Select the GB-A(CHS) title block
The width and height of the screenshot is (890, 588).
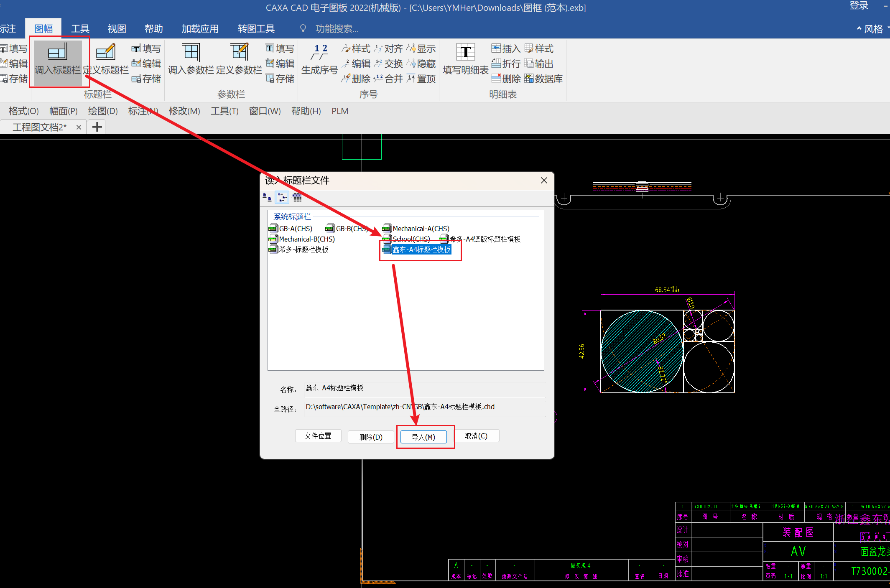(291, 229)
